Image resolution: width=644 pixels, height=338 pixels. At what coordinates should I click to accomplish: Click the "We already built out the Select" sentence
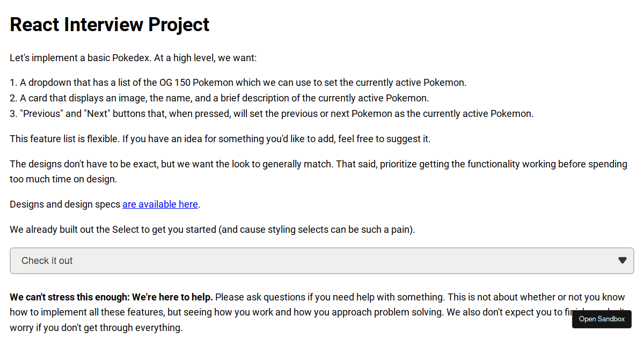[x=213, y=230]
